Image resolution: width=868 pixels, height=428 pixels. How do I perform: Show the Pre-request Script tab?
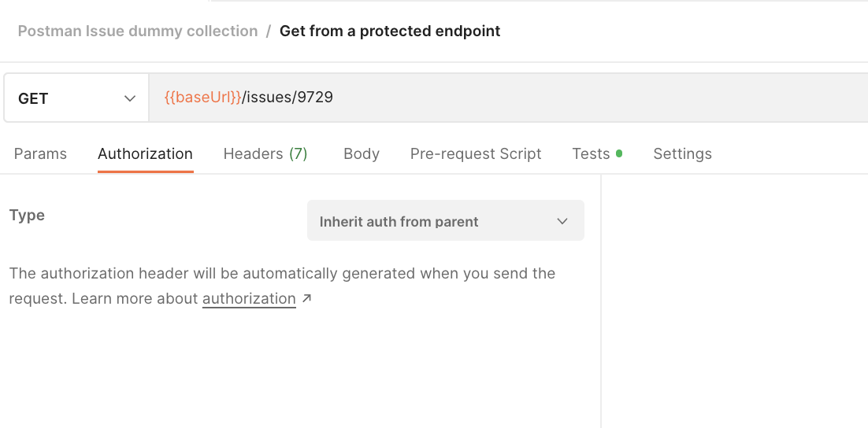tap(476, 154)
